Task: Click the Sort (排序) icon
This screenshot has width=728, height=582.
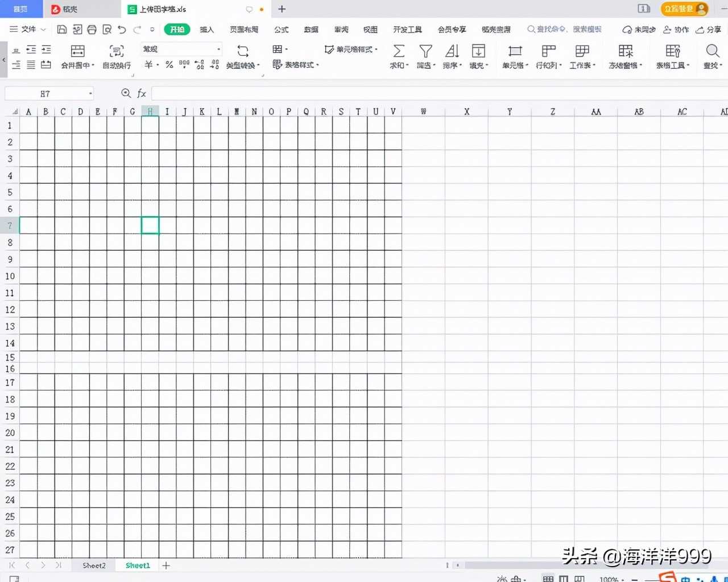Action: click(452, 51)
